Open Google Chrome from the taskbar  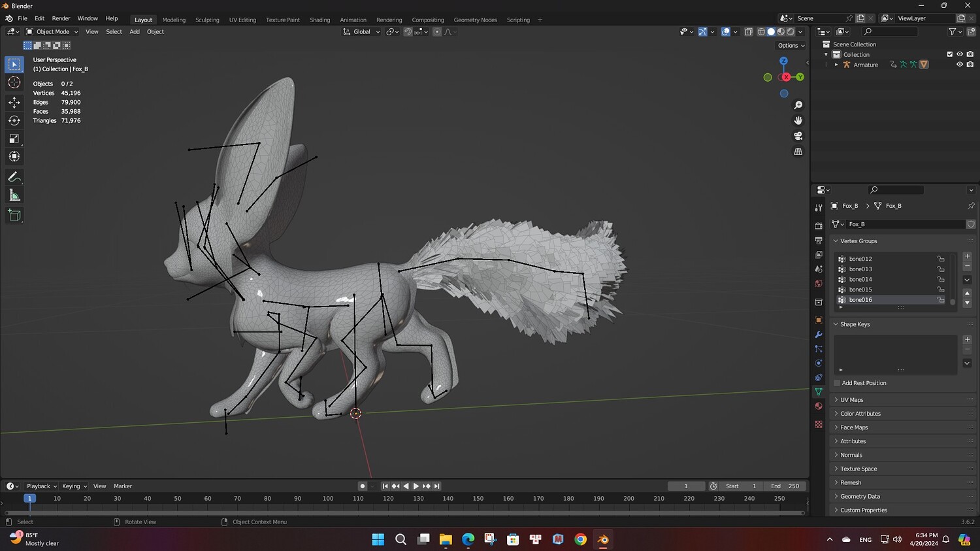[x=580, y=539]
